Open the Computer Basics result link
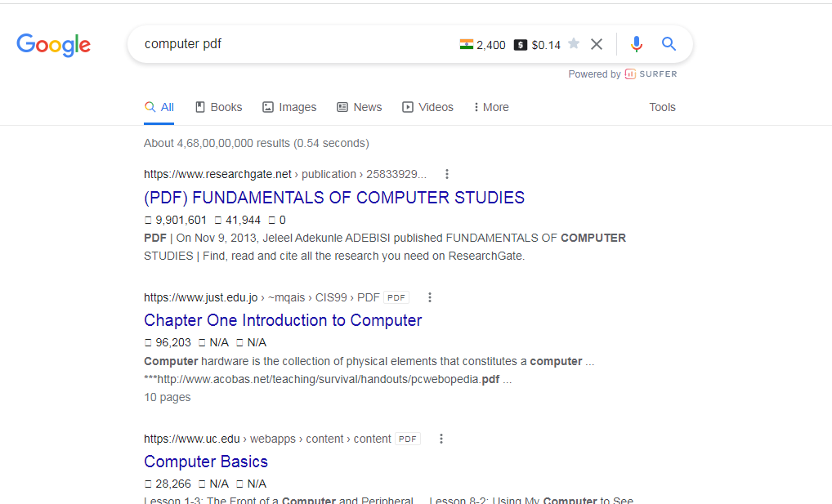 click(206, 462)
